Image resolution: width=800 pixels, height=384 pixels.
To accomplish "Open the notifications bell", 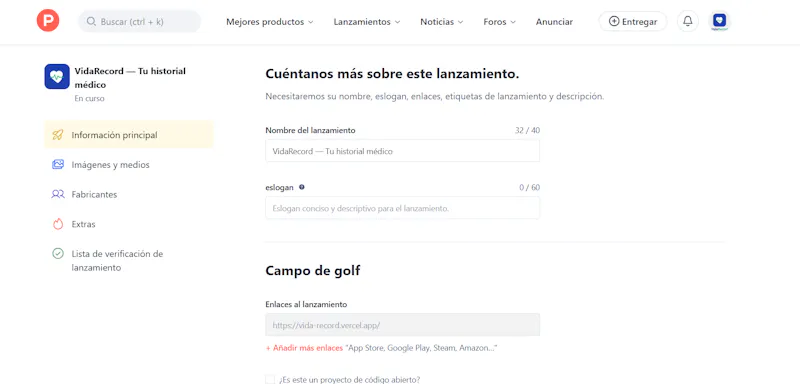I will coord(688,21).
